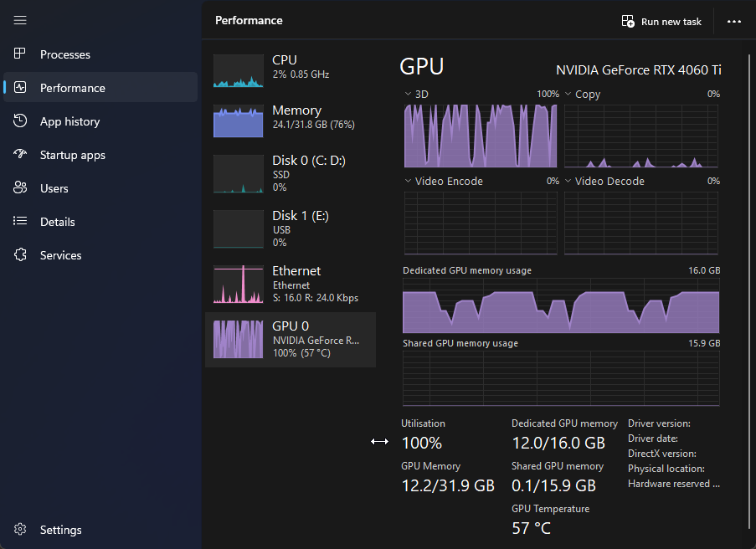Viewport: 756px width, 549px height.
Task: Open the Video Encode graph dropdown
Action: pos(408,182)
